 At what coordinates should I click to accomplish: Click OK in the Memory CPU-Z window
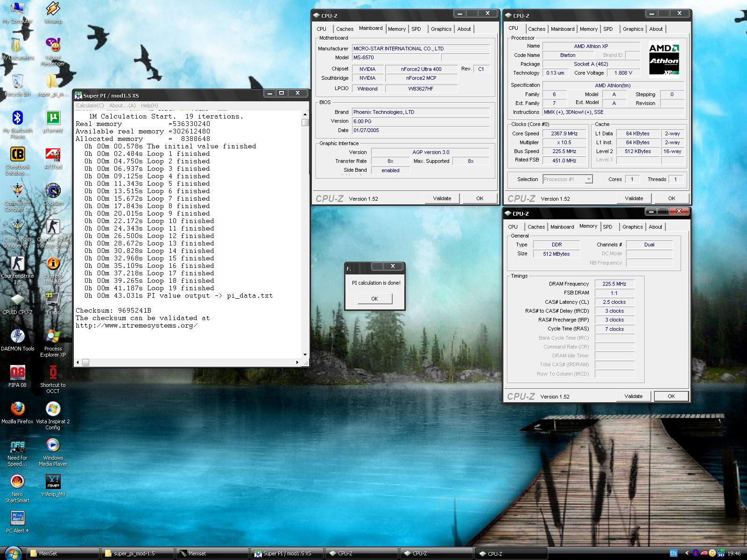click(671, 396)
